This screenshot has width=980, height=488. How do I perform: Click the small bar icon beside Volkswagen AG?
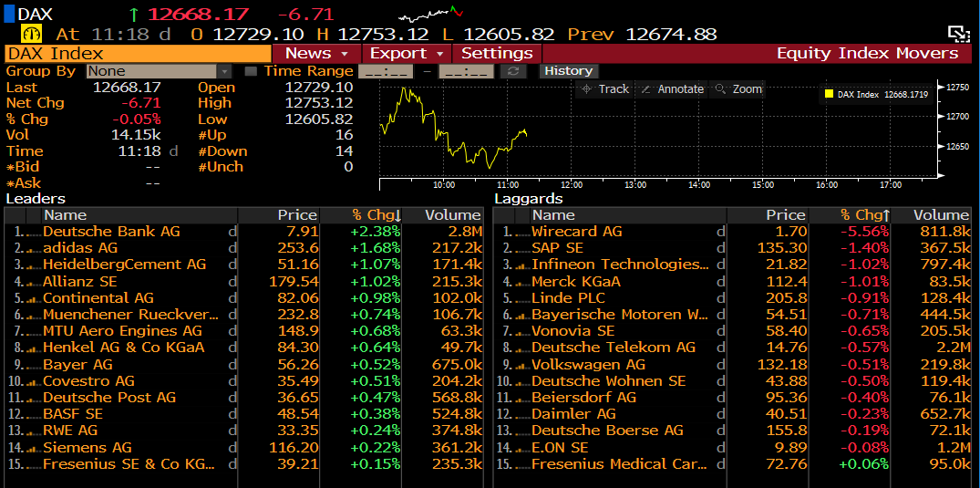click(524, 365)
